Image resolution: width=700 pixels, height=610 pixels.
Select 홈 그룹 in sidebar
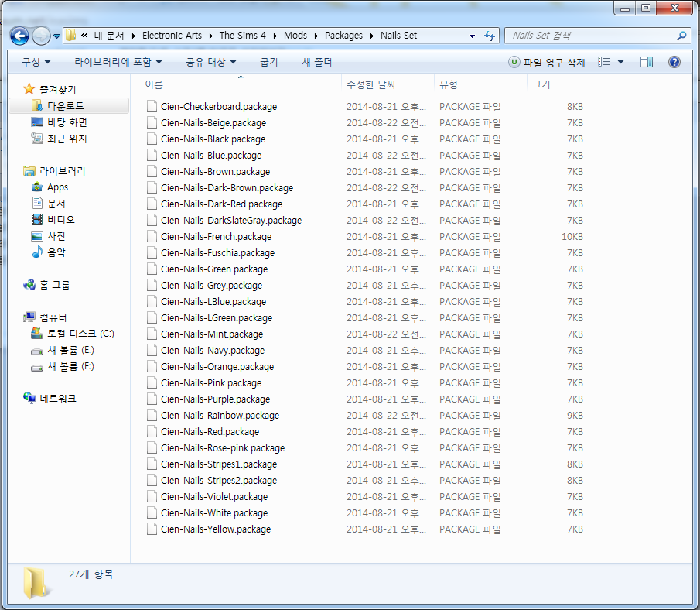point(47,285)
